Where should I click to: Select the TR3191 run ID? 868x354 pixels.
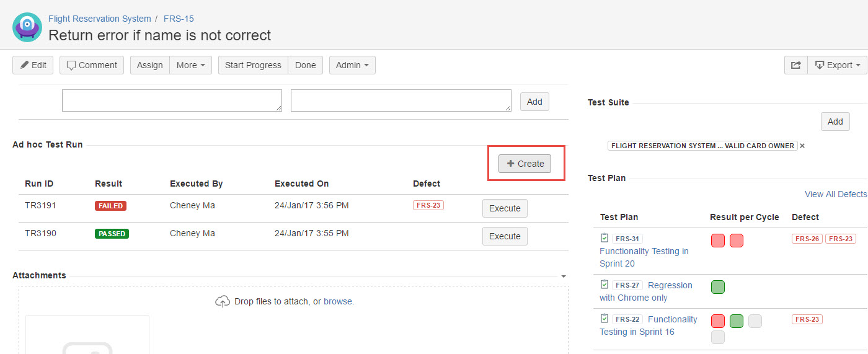click(x=41, y=205)
